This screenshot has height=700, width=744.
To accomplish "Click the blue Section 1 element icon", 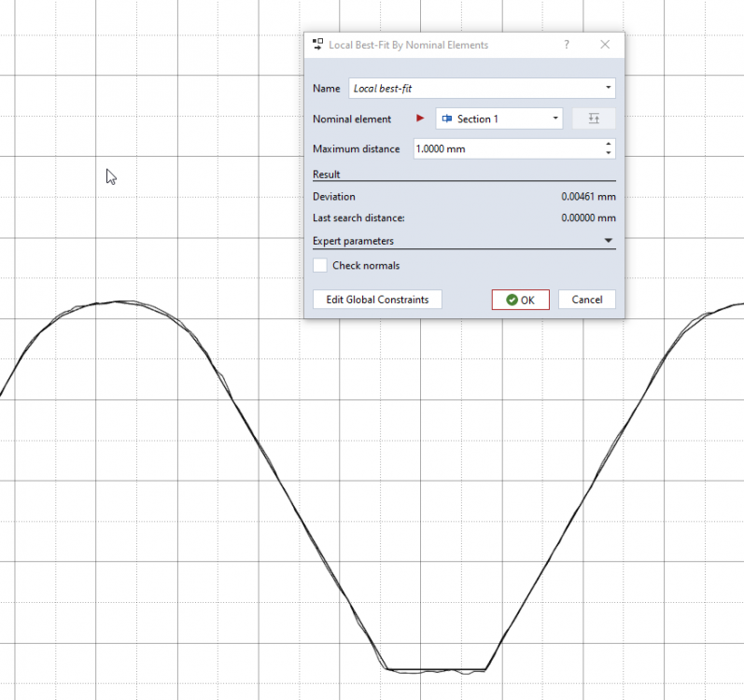I will pos(446,119).
